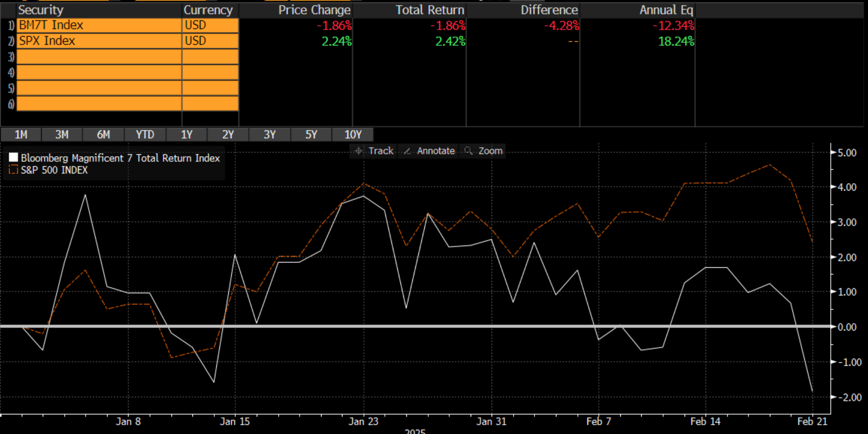Click the Price Change column header
868x434 pixels.
click(x=314, y=10)
